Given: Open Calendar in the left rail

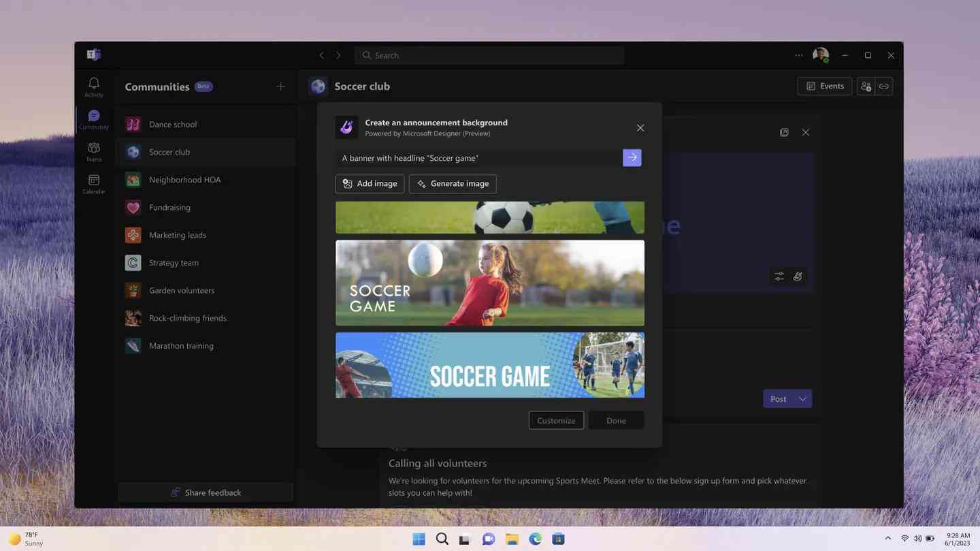Looking at the screenshot, I should pyautogui.click(x=94, y=183).
